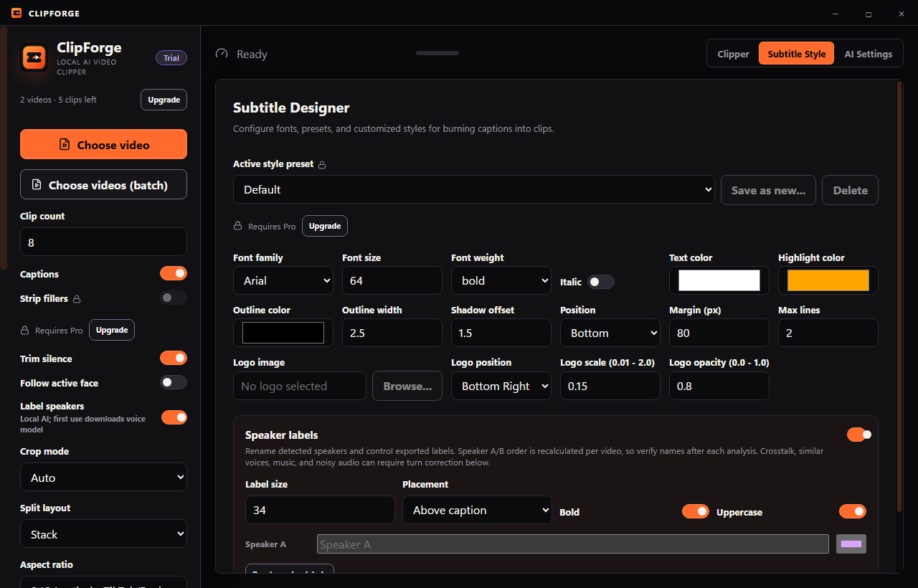Screen dimensions: 918x588
Task: Click the Subtitle Designer panel scrollbar
Action: [899, 297]
